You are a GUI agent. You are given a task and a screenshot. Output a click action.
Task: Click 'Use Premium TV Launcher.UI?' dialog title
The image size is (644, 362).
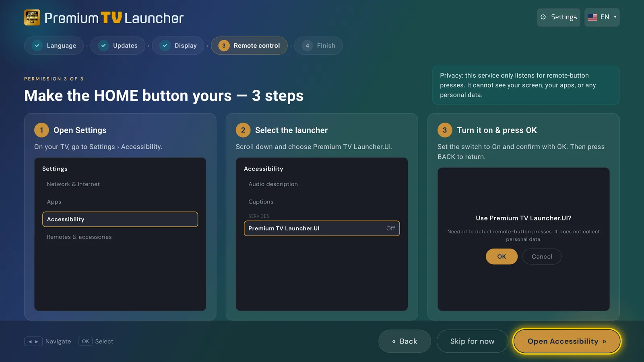tap(524, 218)
